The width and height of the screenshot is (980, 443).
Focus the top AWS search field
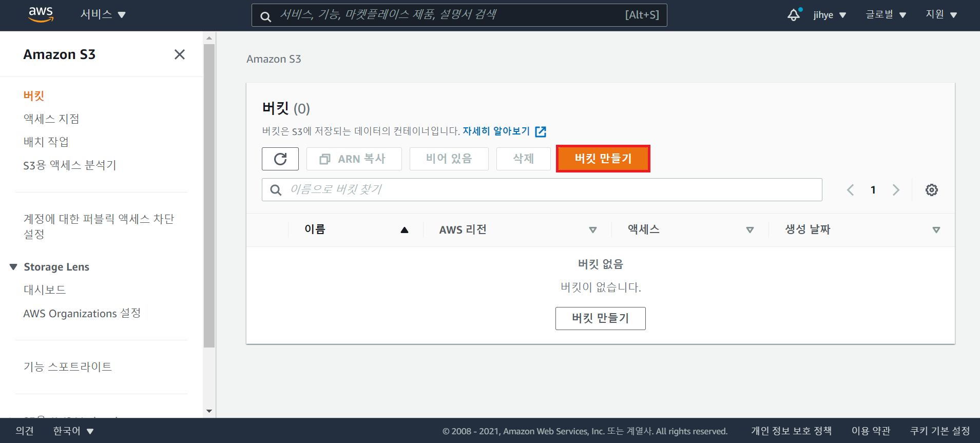click(459, 15)
